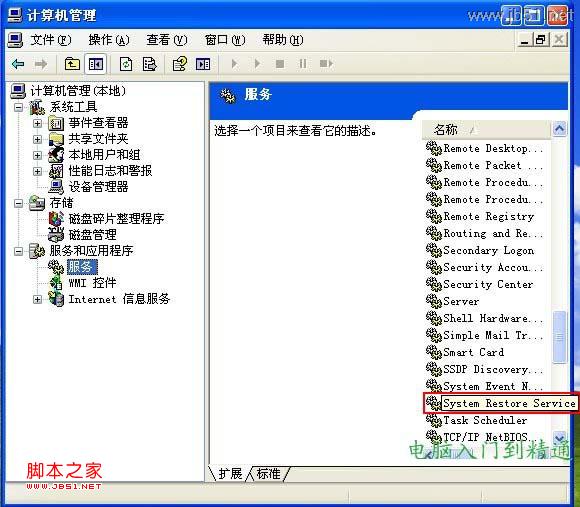Select the WMI 控件 tree item
Image resolution: width=580 pixels, height=507 pixels.
[x=92, y=283]
